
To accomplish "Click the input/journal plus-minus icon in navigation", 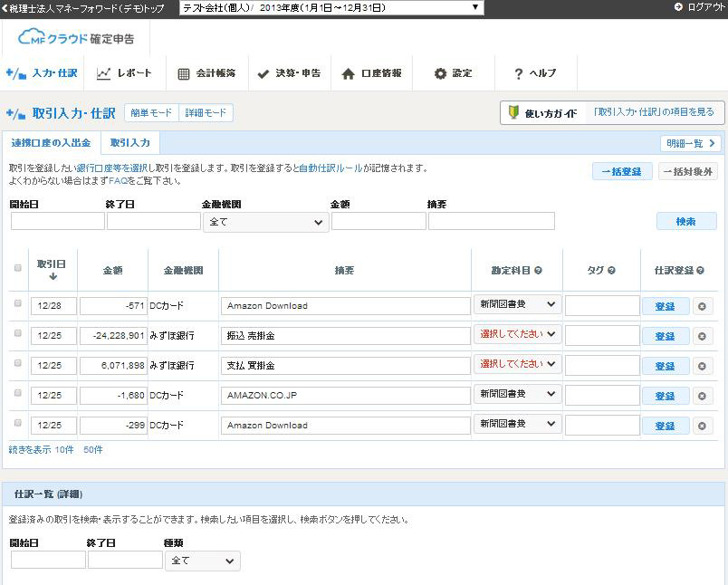I will [x=16, y=73].
